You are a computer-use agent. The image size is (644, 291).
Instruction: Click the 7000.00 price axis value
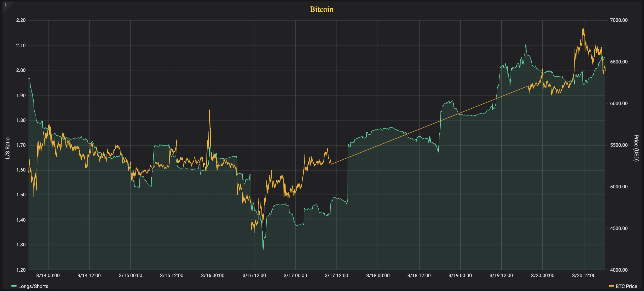point(619,20)
